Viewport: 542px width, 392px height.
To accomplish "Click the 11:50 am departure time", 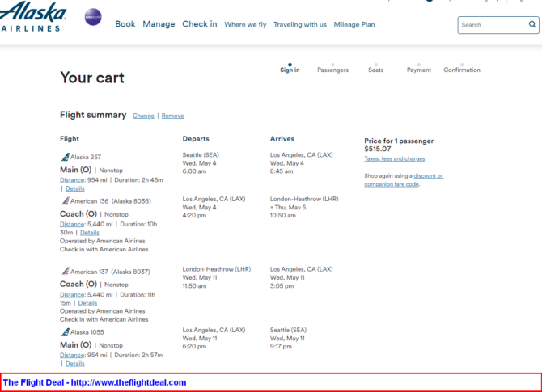I will click(194, 286).
